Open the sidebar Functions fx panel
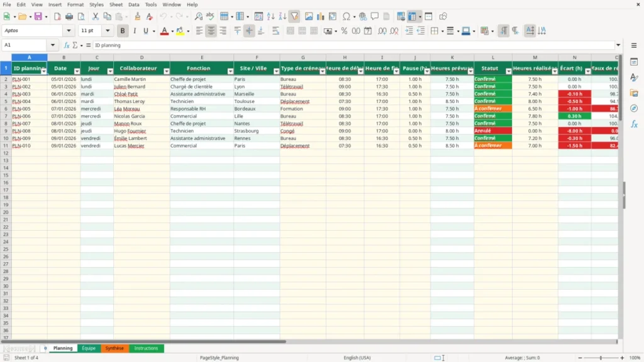The height and width of the screenshot is (362, 644). click(x=634, y=124)
